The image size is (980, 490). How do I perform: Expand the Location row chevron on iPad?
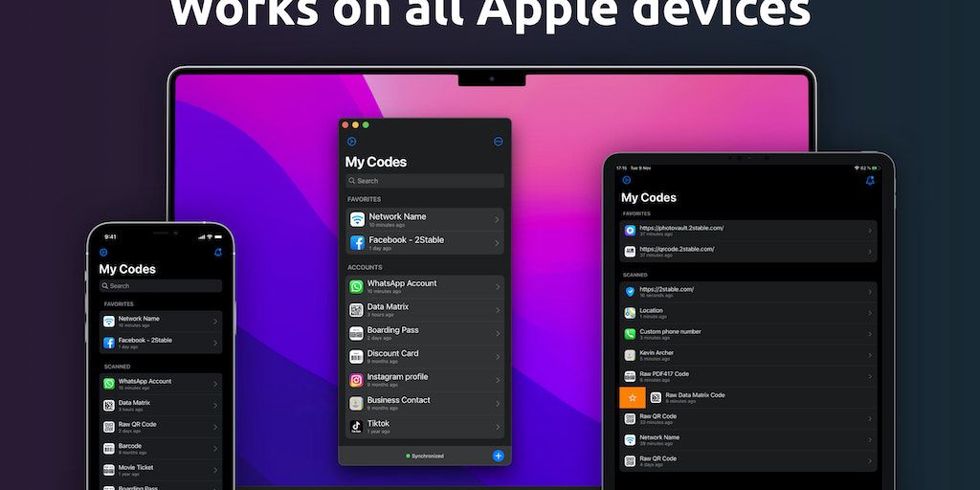click(x=869, y=313)
